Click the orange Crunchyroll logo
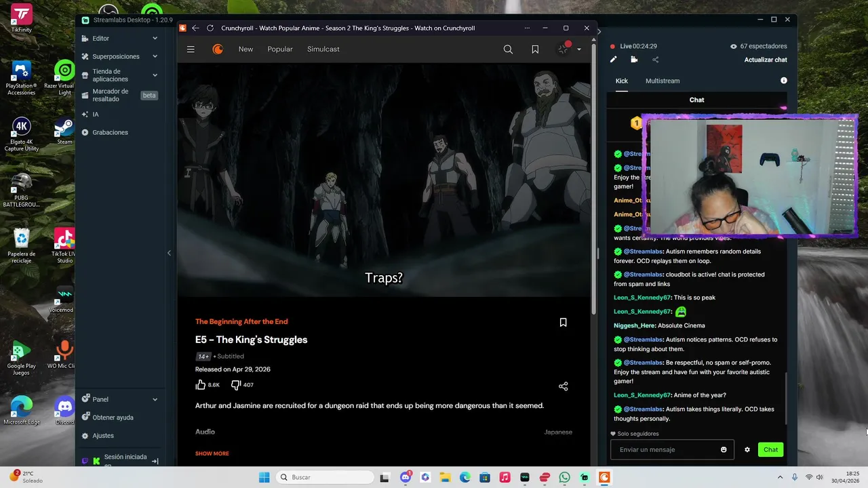Image resolution: width=868 pixels, height=488 pixels. click(x=218, y=49)
